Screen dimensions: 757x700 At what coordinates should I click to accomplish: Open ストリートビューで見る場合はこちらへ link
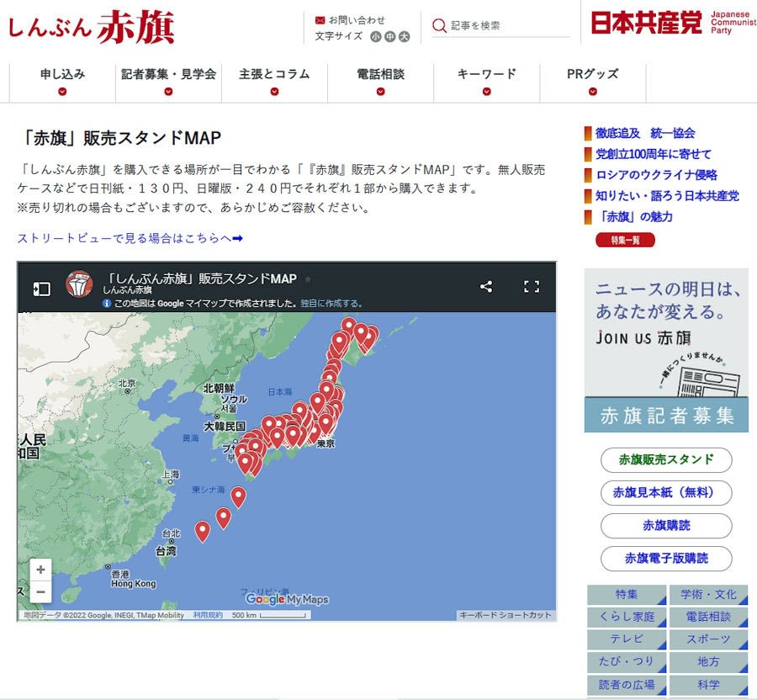pos(130,238)
